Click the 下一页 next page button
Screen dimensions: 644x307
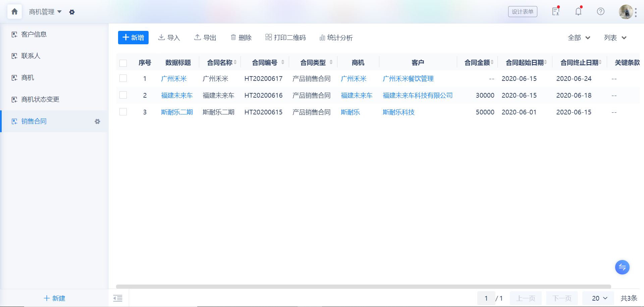click(x=562, y=298)
